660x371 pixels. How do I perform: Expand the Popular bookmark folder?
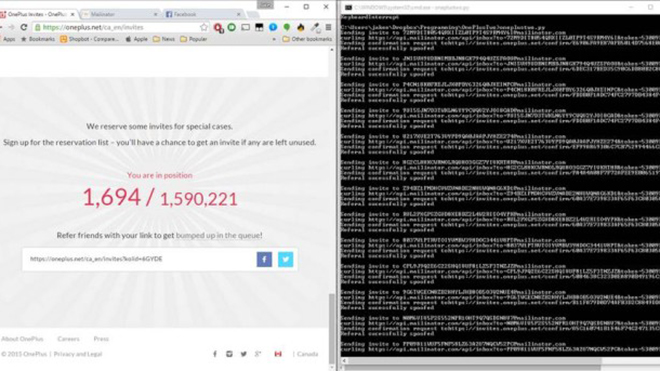click(193, 39)
